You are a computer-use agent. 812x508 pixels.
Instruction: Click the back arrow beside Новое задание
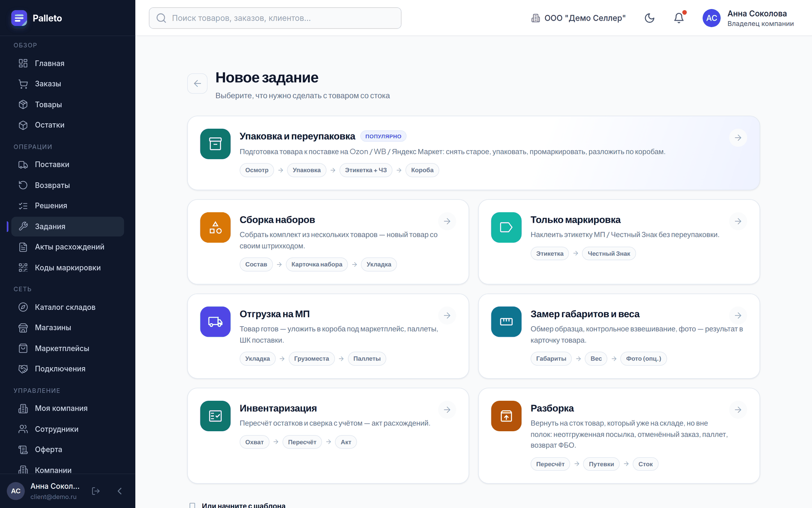click(x=197, y=84)
